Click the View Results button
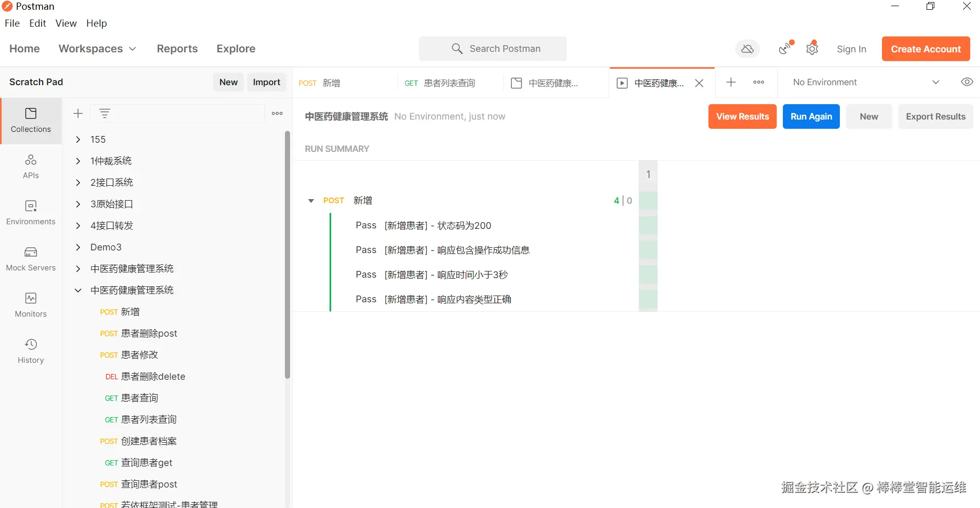The image size is (980, 508). tap(742, 116)
